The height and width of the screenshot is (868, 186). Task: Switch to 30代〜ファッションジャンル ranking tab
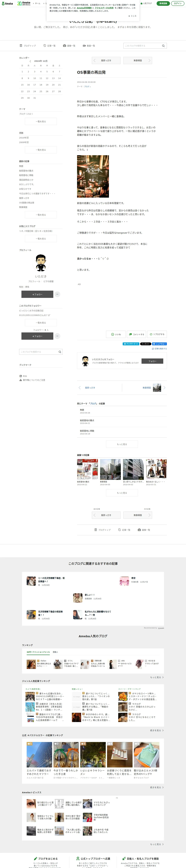pos(38,652)
